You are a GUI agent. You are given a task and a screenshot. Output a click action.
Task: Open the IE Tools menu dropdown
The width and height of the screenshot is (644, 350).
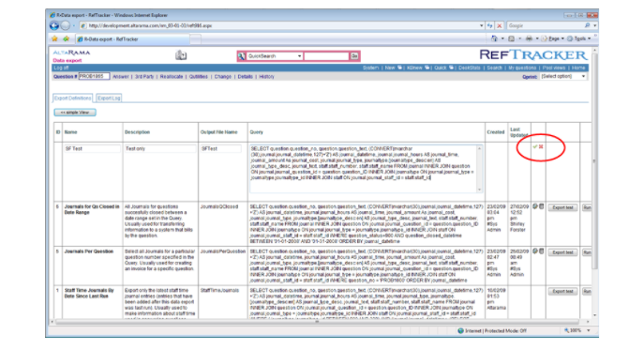[579, 38]
